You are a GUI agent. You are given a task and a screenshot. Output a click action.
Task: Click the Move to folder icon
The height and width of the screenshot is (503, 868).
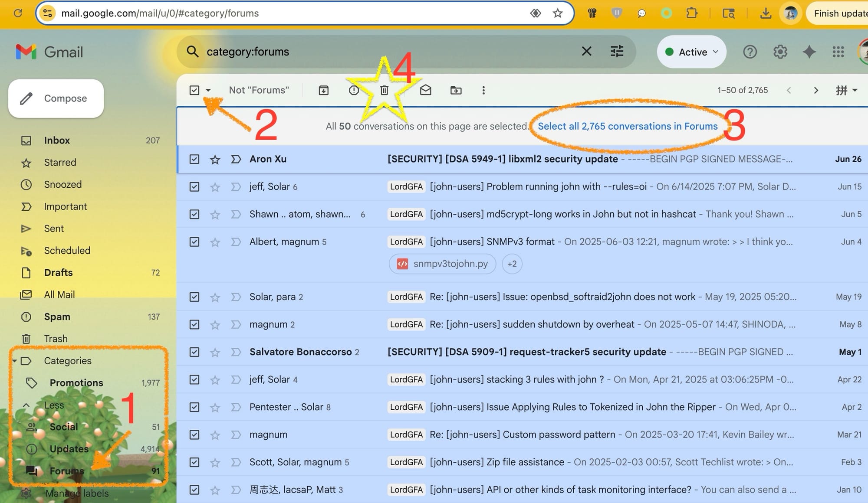tap(456, 90)
